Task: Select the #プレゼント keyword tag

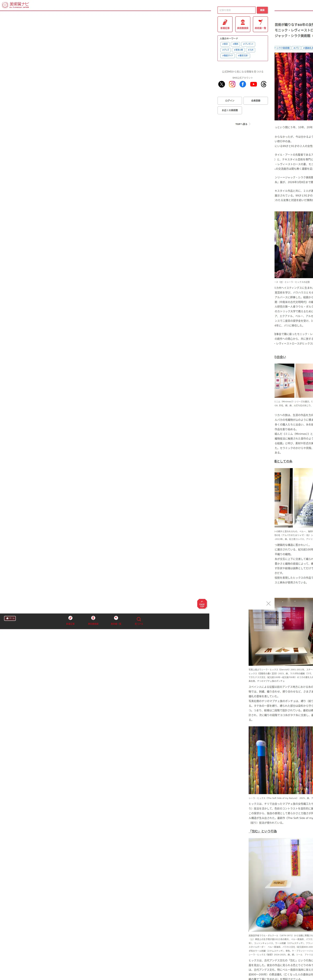Action: [248, 44]
